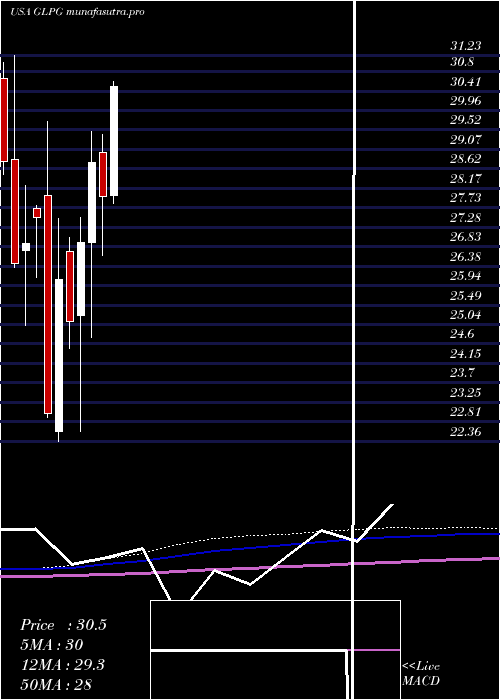Image resolution: width=500 pixels, height=700 pixels.
Task: Click the USA GLPG munafasutra.pro title
Action: click(77, 12)
